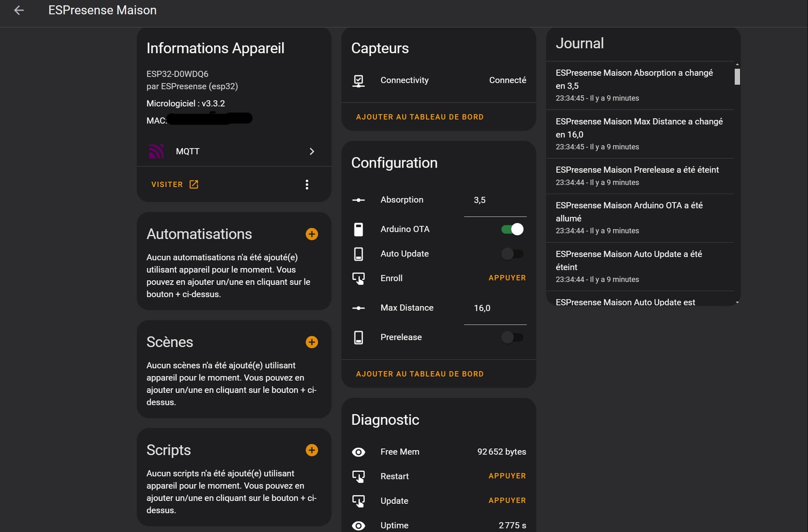Open the device three-dot overflow menu
This screenshot has height=532, width=808.
307,184
